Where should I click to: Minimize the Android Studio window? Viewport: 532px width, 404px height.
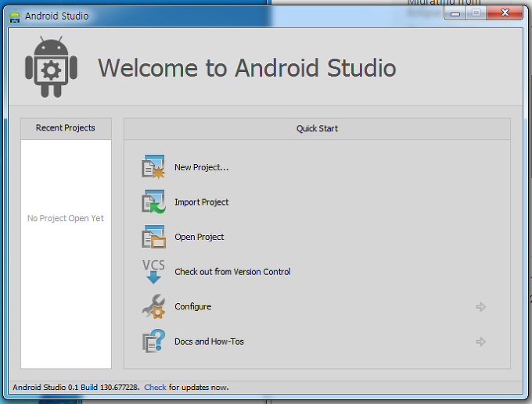point(455,13)
